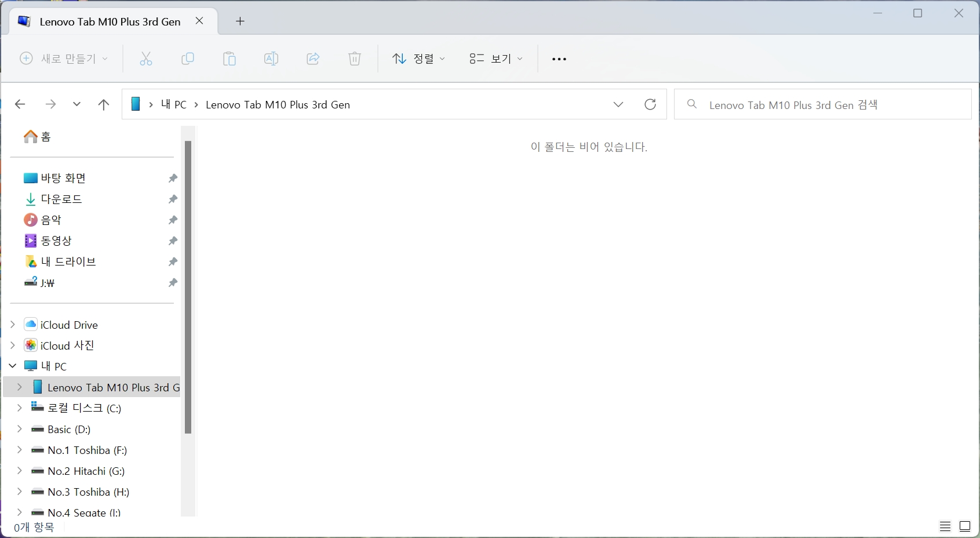This screenshot has height=538, width=980.
Task: Switch to details view in status bar
Action: coord(945,526)
